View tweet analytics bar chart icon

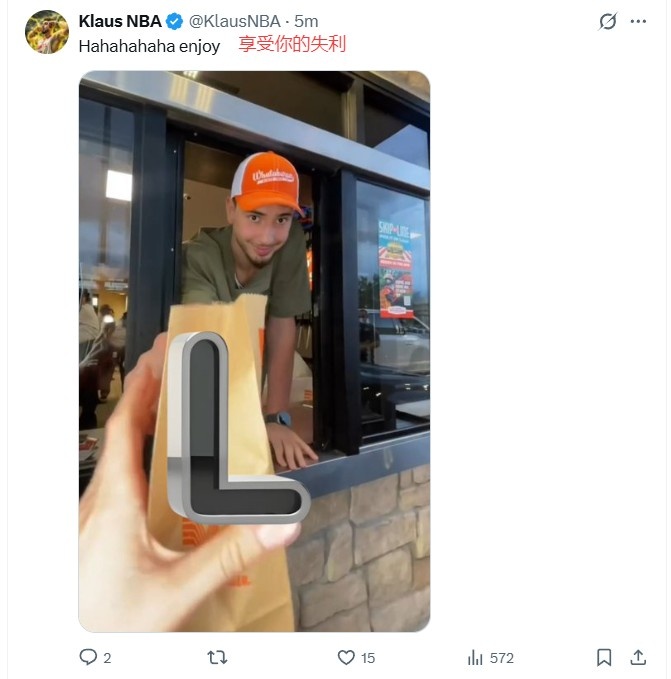(475, 657)
